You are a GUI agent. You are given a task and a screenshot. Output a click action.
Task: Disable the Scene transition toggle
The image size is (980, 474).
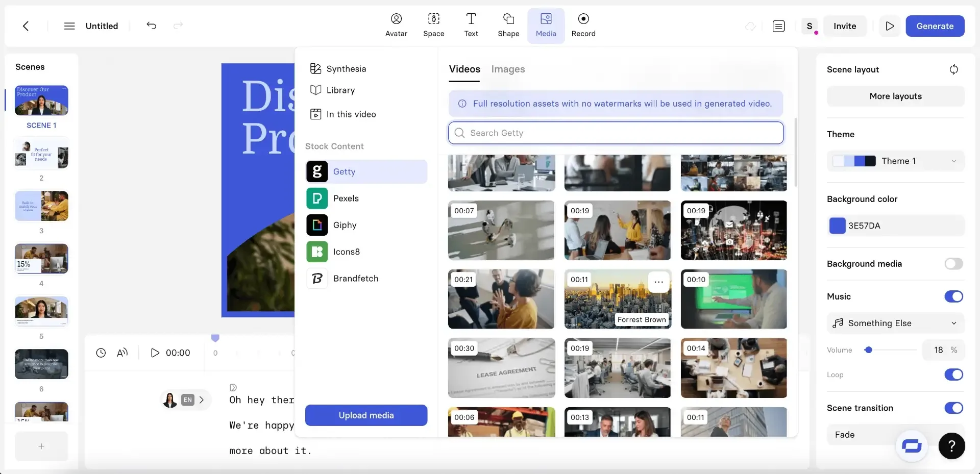(953, 408)
